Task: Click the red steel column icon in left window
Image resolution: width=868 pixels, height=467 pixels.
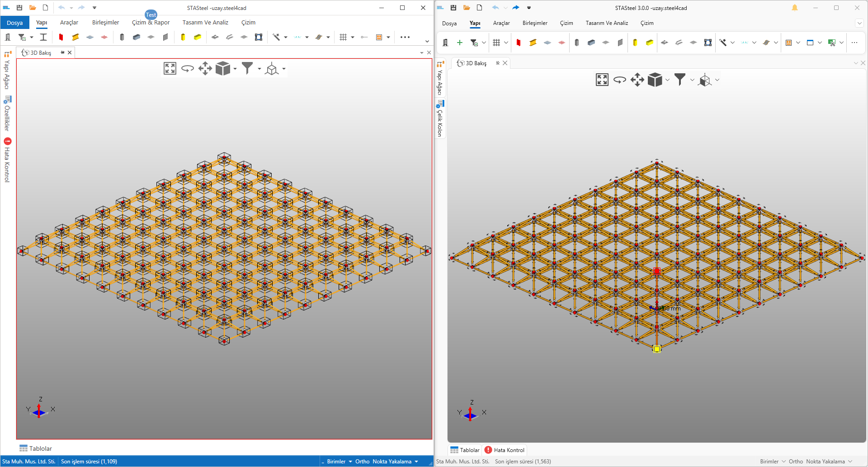Action: pos(61,37)
